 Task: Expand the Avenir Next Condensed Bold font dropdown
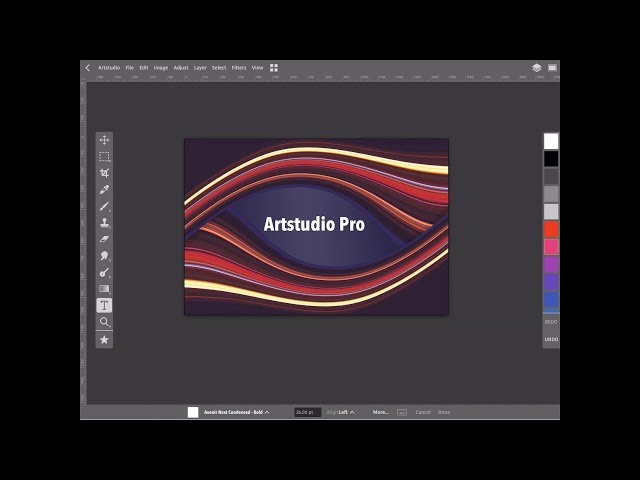tap(237, 412)
